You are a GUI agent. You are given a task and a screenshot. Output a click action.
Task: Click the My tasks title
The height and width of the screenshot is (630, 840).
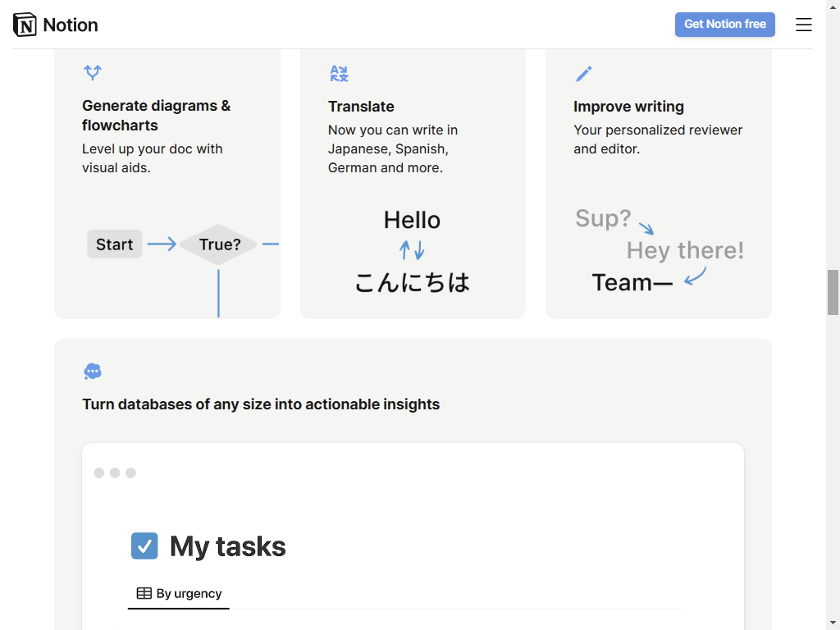pos(228,546)
